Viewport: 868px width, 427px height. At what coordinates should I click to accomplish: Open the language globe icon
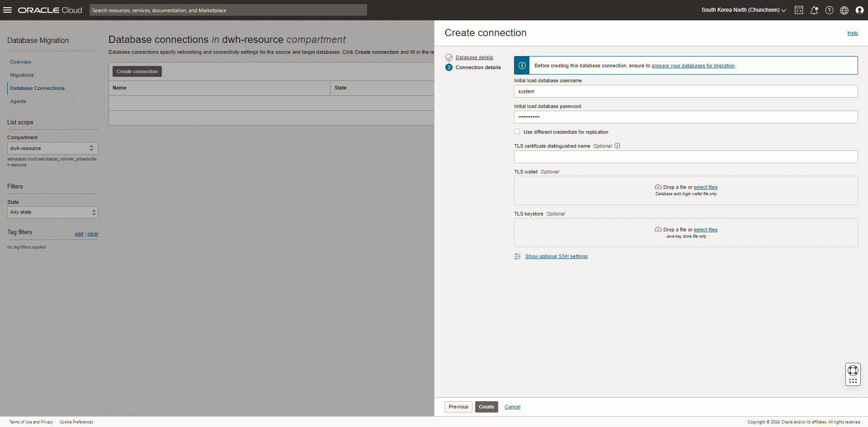844,10
